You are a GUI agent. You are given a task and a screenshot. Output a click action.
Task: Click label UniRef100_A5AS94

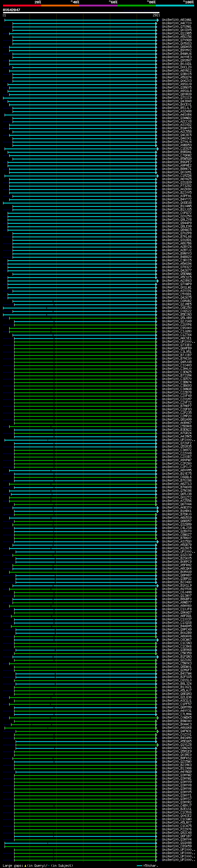click(176, 264)
